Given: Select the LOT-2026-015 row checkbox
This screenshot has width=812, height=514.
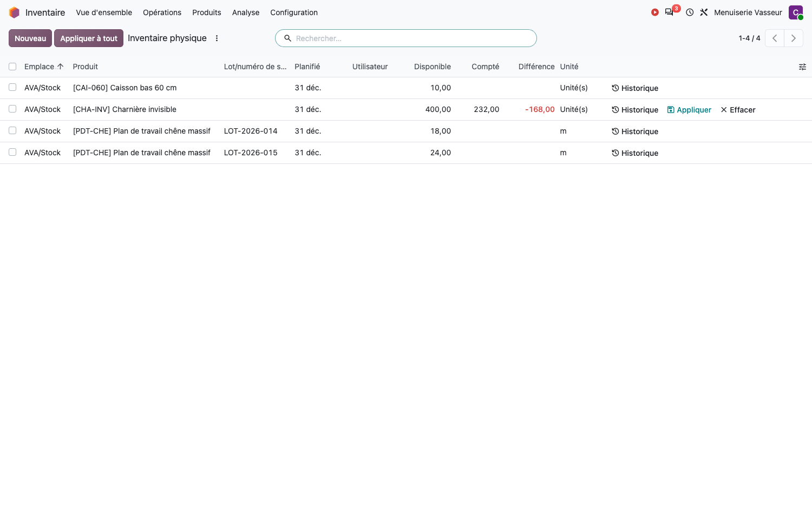Looking at the screenshot, I should pyautogui.click(x=12, y=153).
